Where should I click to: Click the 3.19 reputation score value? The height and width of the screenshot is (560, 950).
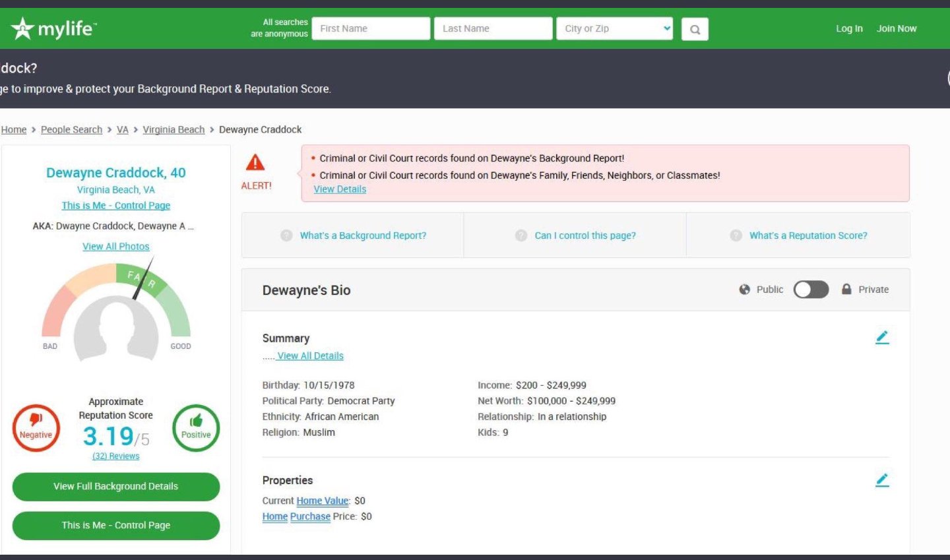[x=108, y=436]
